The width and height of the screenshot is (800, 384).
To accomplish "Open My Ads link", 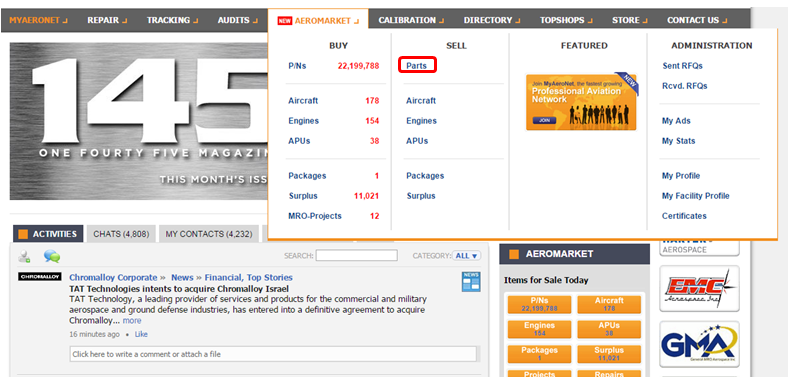I will click(676, 121).
